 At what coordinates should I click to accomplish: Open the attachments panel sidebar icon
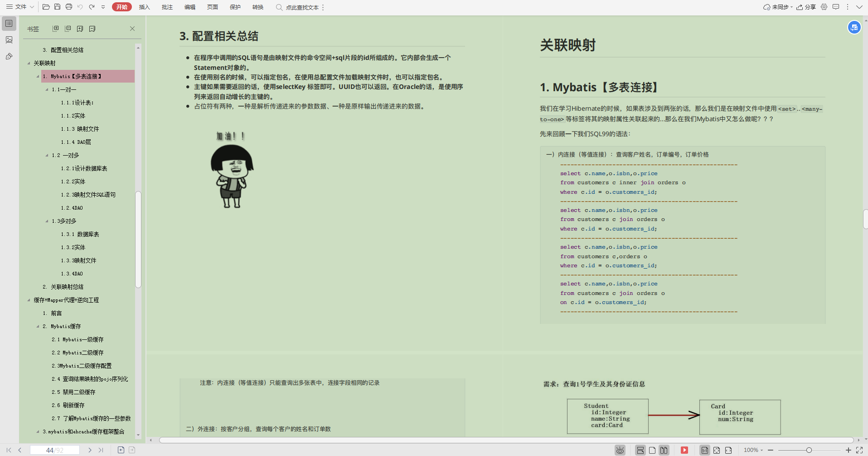[x=9, y=56]
